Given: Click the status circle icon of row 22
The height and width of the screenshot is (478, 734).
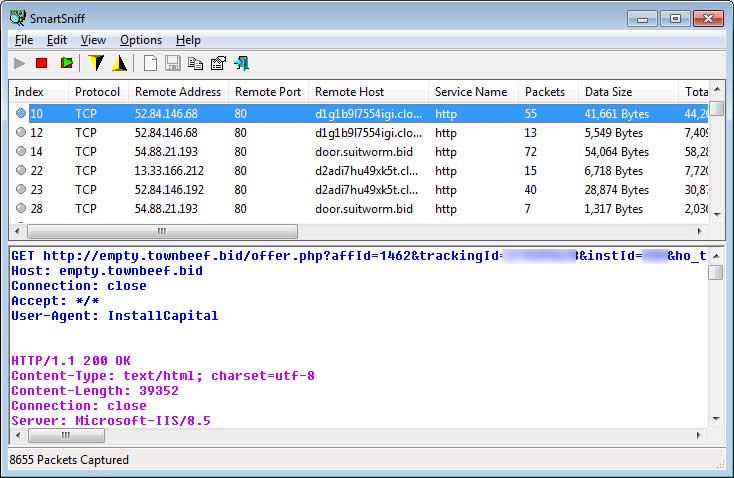Looking at the screenshot, I should [21, 170].
